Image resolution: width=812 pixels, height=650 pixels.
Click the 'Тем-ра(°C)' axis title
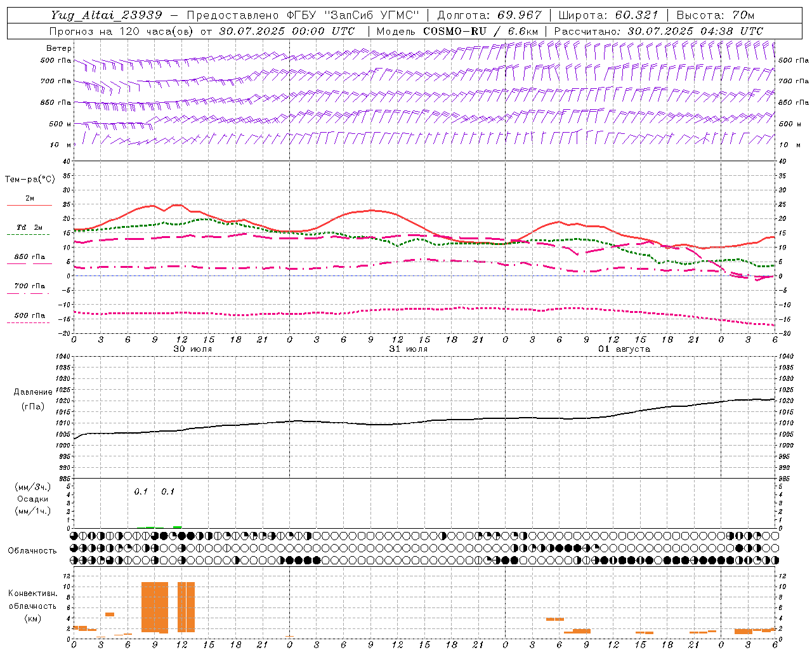click(30, 180)
